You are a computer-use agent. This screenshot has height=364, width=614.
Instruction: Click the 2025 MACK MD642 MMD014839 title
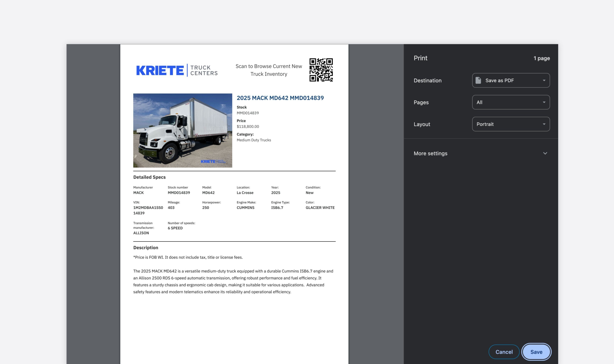pyautogui.click(x=280, y=98)
